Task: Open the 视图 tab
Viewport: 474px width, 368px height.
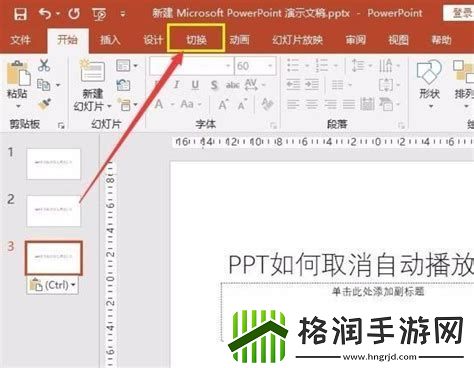Action: pyautogui.click(x=398, y=40)
